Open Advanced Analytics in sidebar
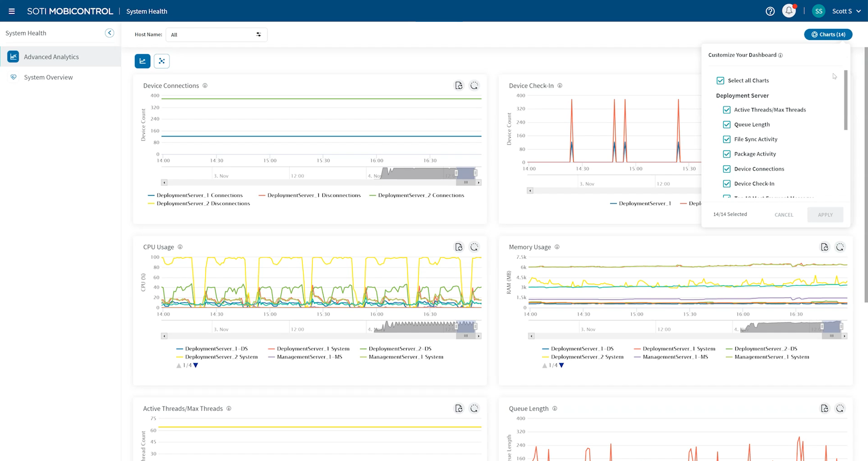The height and width of the screenshot is (461, 868). click(x=51, y=57)
